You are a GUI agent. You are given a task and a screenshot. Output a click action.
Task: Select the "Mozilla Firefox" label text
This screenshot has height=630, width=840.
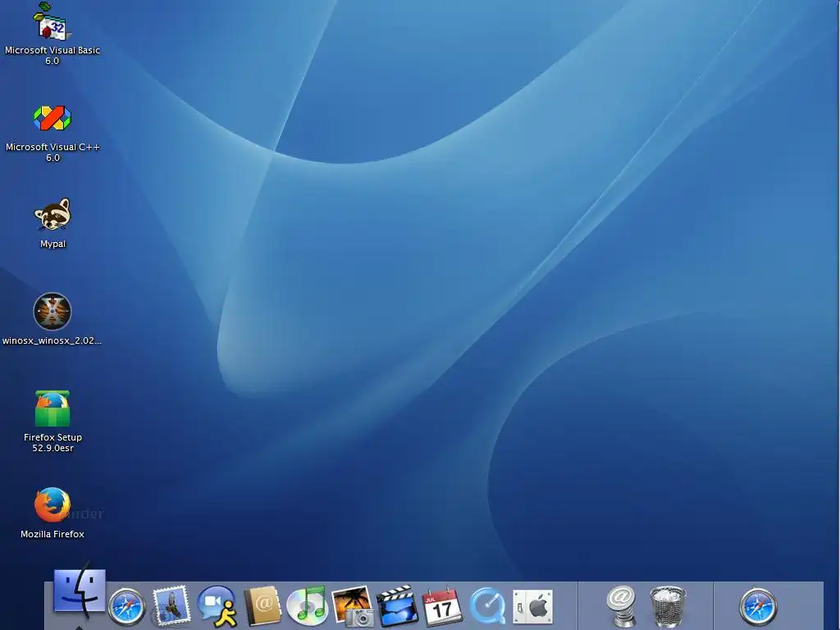[52, 534]
